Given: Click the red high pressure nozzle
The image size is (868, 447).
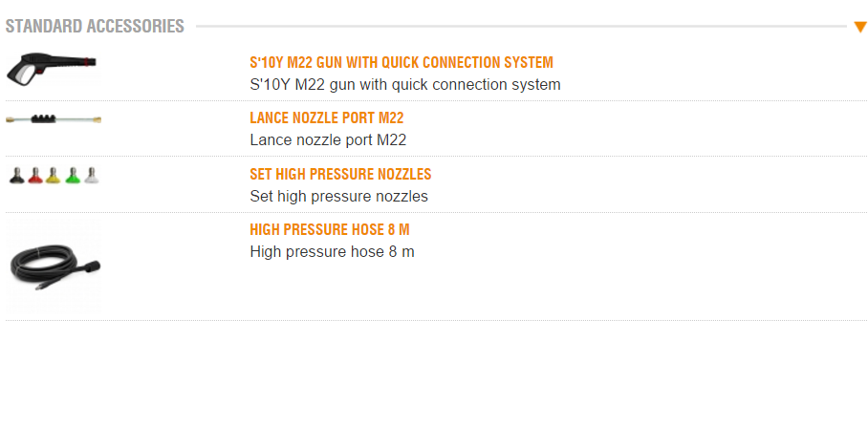Looking at the screenshot, I should (35, 176).
